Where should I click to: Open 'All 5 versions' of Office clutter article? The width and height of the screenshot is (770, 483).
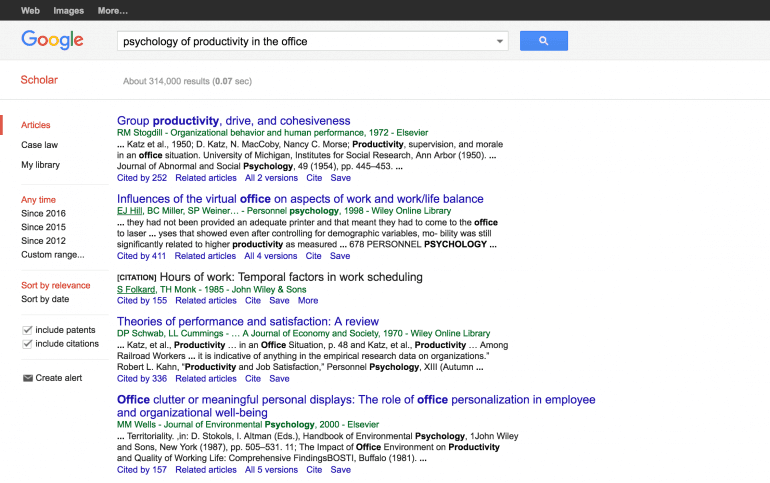point(271,470)
